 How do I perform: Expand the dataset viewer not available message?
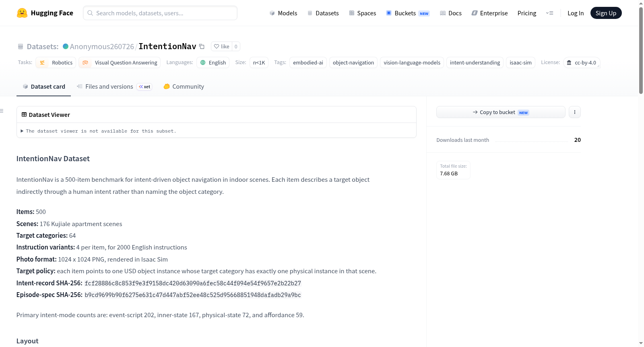(x=99, y=131)
